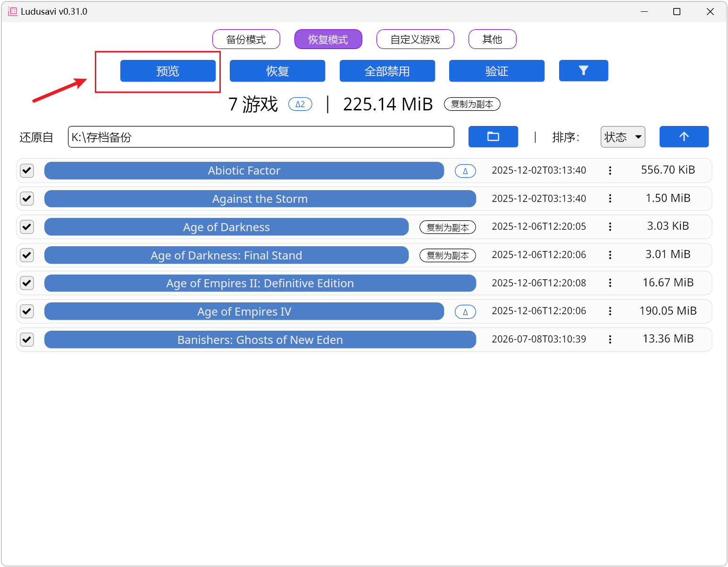Expand Age of Darkness: Final Stand entry
728x567 pixels.
[226, 255]
